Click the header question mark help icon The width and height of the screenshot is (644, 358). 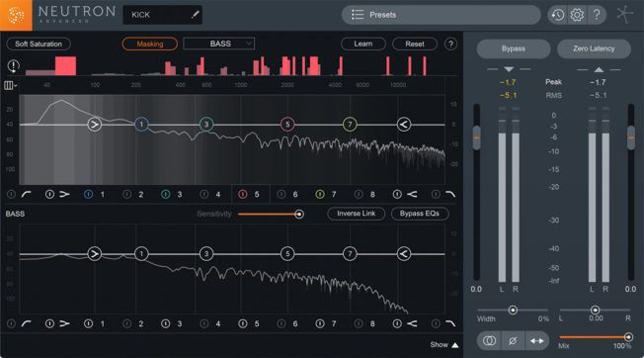pyautogui.click(x=597, y=15)
